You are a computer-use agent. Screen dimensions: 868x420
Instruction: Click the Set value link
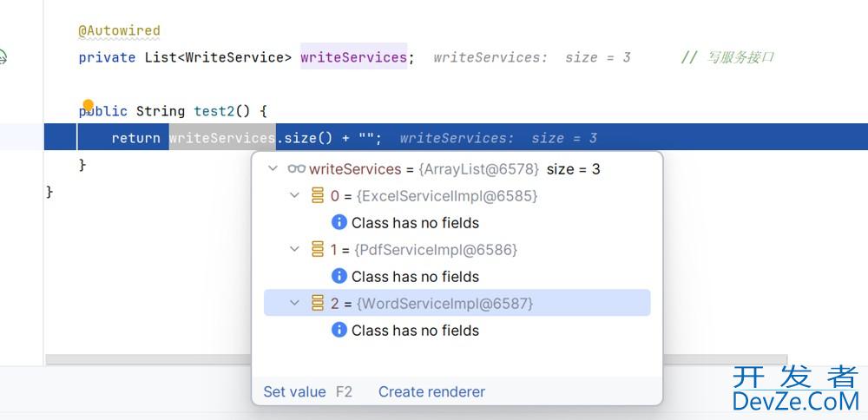pos(294,392)
